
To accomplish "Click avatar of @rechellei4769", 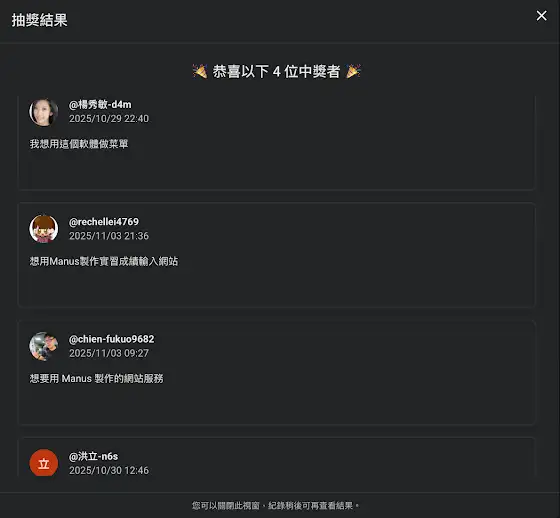I will [44, 229].
